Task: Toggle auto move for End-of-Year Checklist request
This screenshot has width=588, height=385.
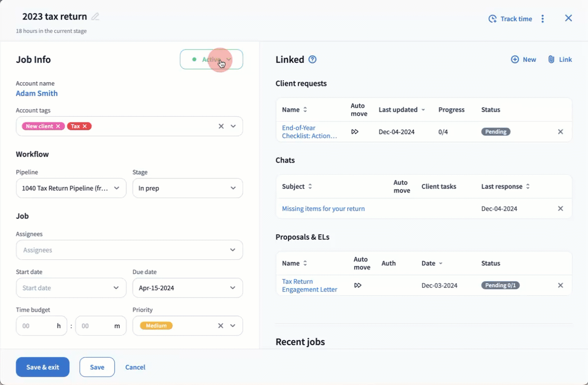Action: [x=355, y=132]
